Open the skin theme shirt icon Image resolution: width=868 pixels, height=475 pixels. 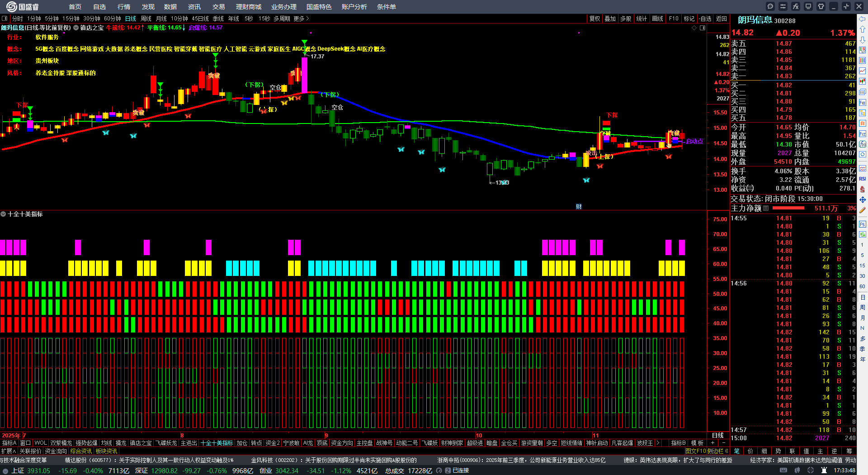point(821,6)
